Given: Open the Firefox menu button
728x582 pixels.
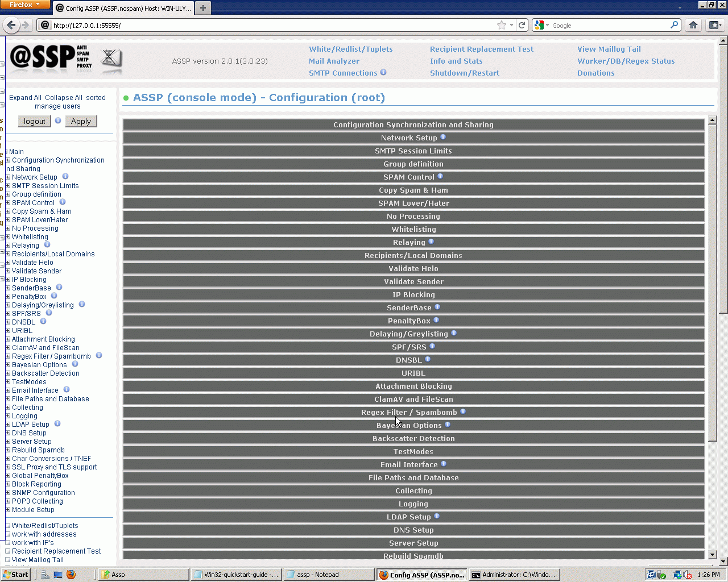Looking at the screenshot, I should click(24, 5).
